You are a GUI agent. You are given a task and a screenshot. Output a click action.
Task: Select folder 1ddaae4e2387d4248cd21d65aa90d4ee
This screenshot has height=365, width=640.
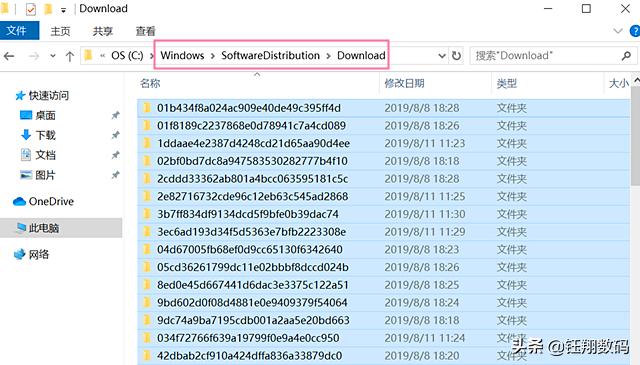pyautogui.click(x=384, y=143)
